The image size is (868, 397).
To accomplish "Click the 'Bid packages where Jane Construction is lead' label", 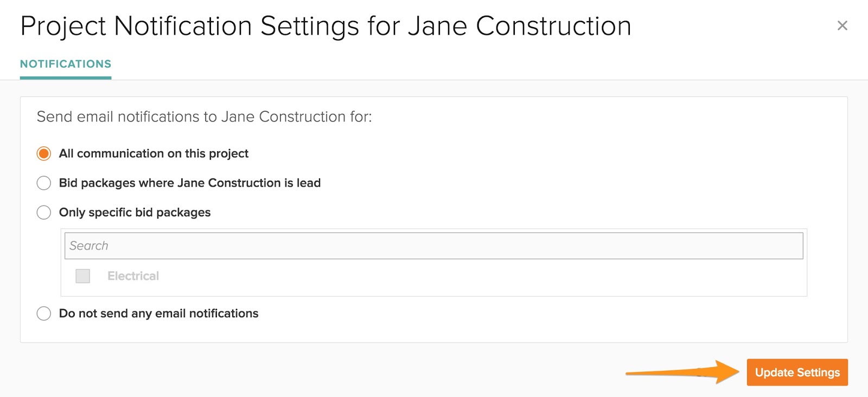I will coord(189,183).
